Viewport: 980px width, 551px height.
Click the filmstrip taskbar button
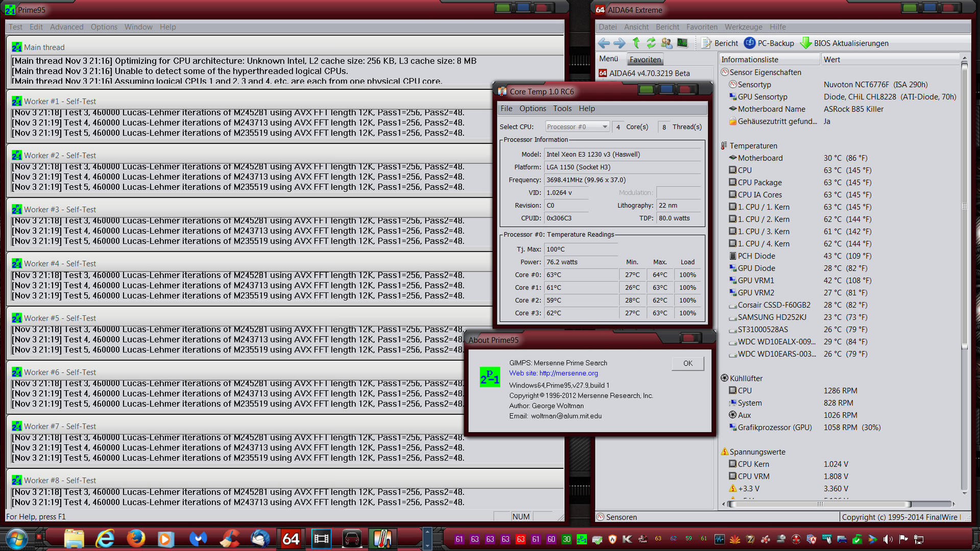click(x=321, y=539)
